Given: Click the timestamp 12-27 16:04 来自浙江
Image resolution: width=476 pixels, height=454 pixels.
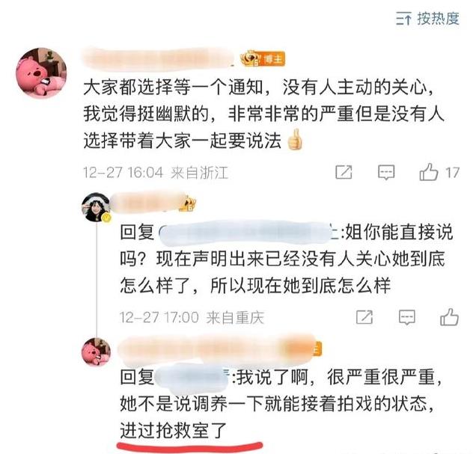Looking at the screenshot, I should point(156,173).
